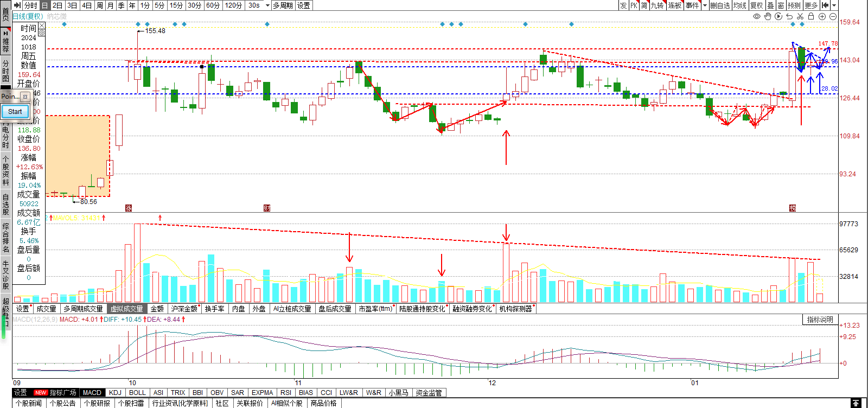Open 分时图 sidebar tab

pos(5,72)
